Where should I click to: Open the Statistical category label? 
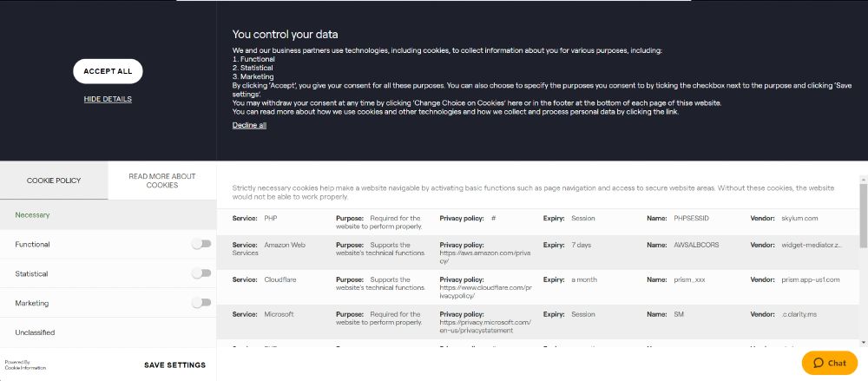click(31, 274)
